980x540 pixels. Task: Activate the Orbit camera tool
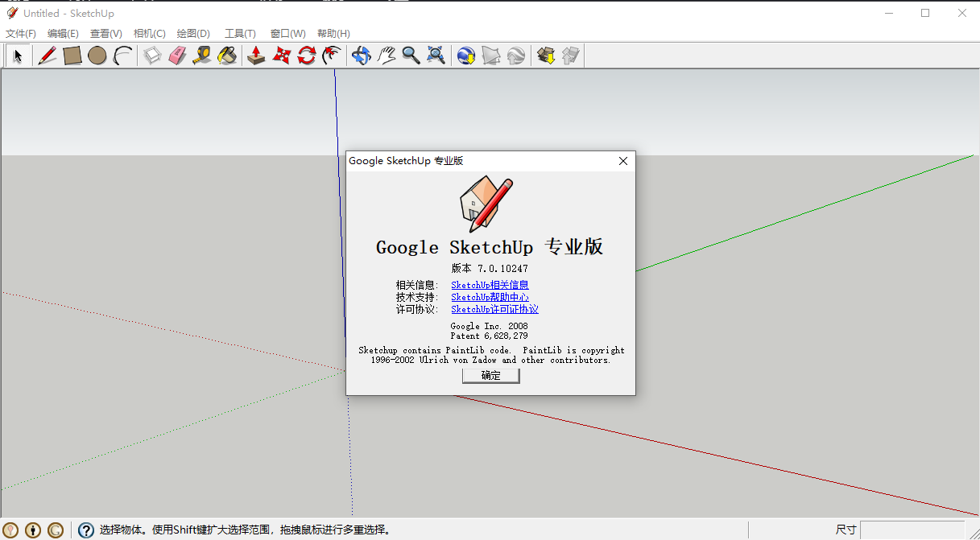(x=362, y=56)
